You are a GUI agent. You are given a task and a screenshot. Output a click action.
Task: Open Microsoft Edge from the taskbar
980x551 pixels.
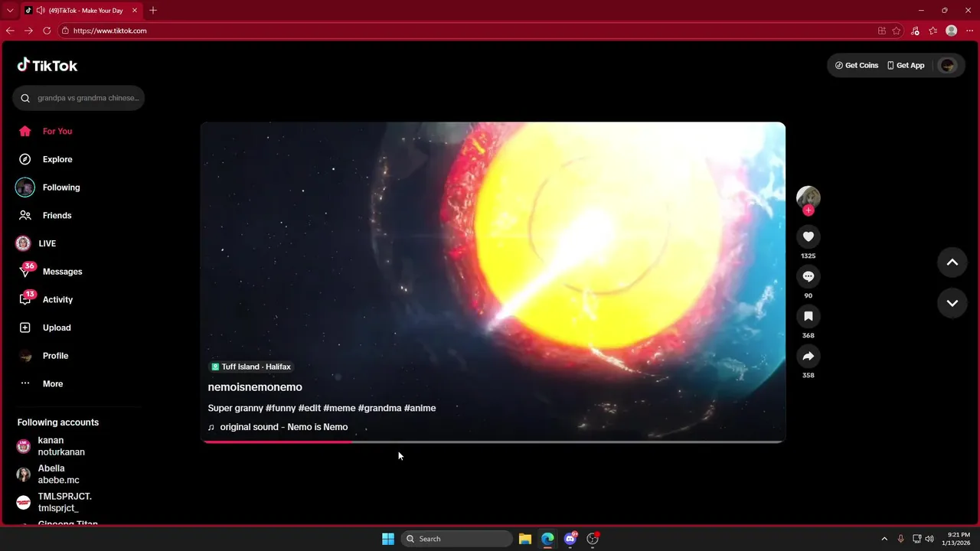(547, 539)
